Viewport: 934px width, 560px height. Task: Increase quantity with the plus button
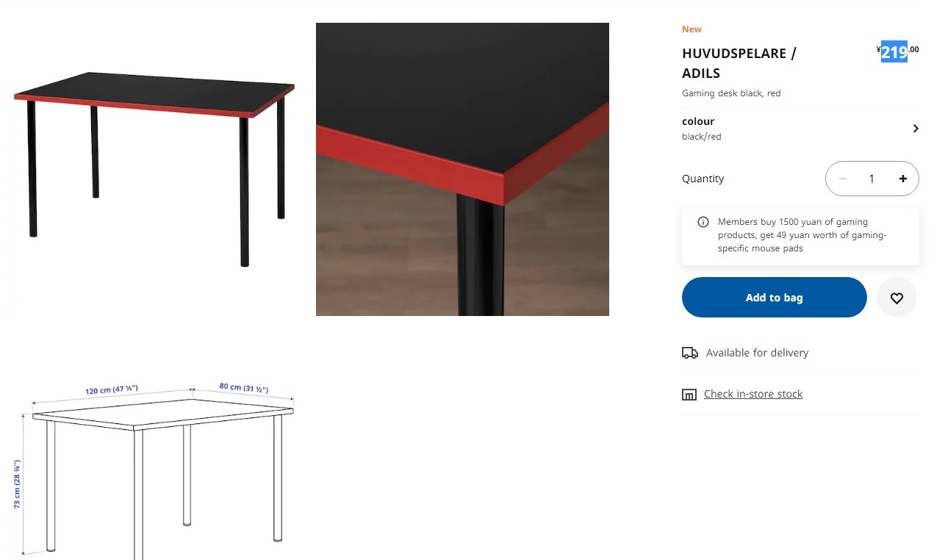click(902, 179)
